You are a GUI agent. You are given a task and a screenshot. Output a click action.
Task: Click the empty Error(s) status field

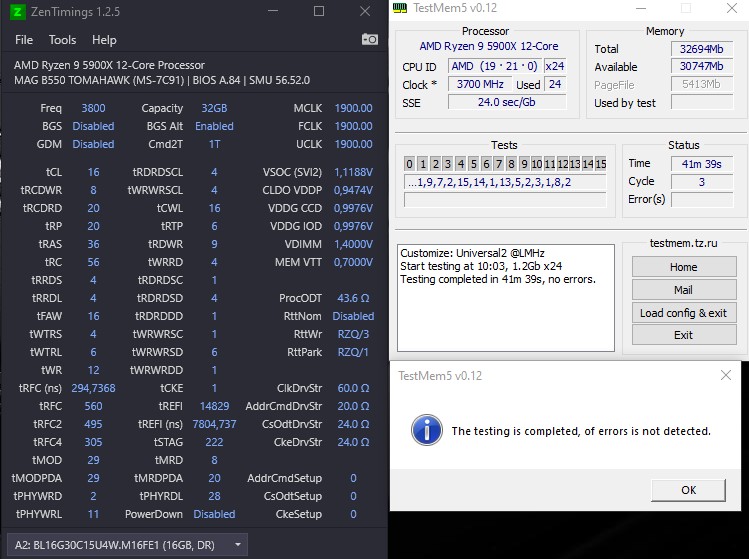[x=702, y=200]
